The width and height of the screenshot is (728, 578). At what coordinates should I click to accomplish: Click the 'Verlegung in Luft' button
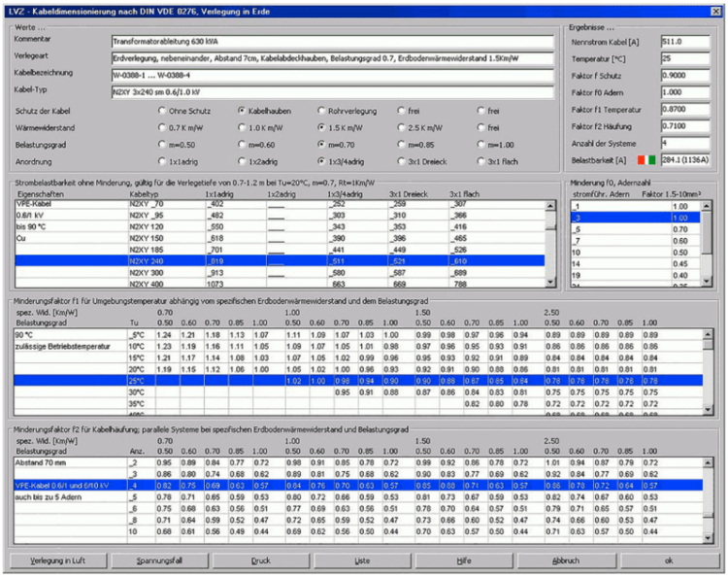pyautogui.click(x=57, y=561)
